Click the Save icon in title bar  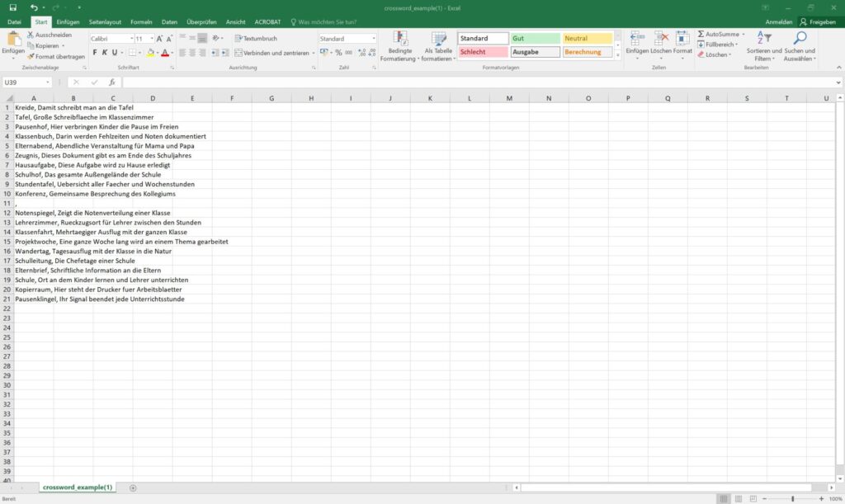(13, 7)
